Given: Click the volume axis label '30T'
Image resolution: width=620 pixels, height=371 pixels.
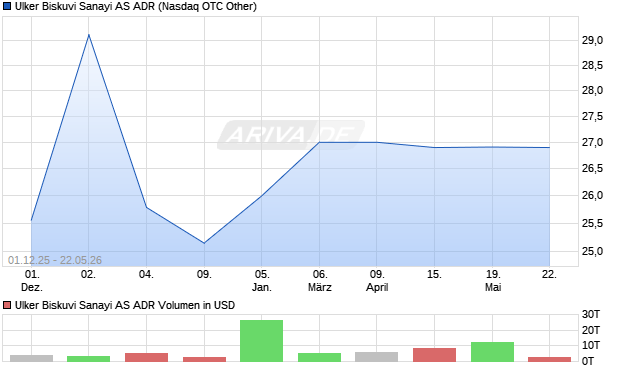Looking at the screenshot, I should 591,314.
